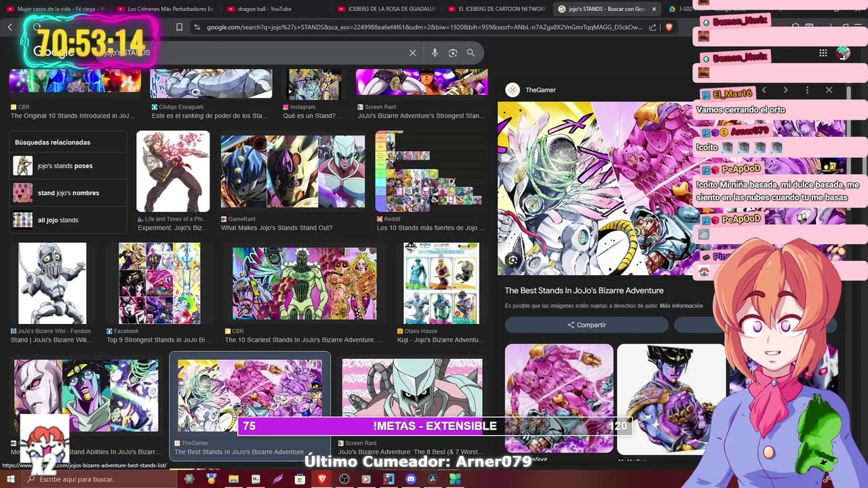Screen dimensions: 868x488
Task: Open DaVinci Resolve from the taskbar
Action: click(x=433, y=479)
